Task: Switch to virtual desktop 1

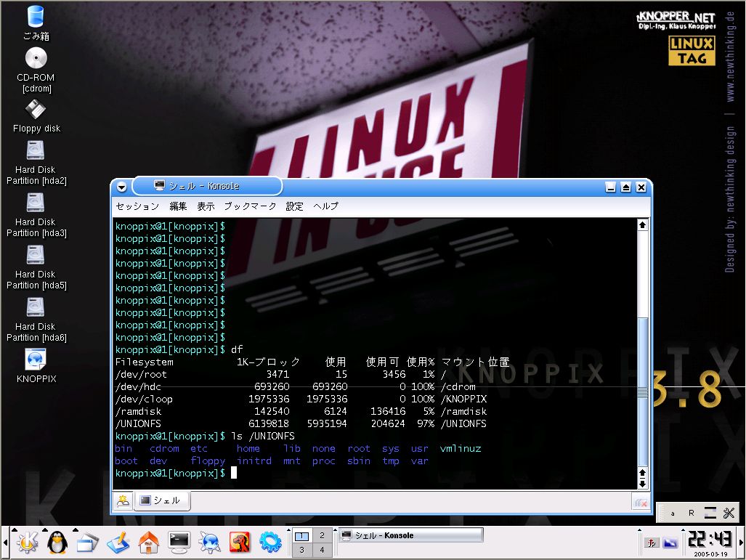Action: 301,536
